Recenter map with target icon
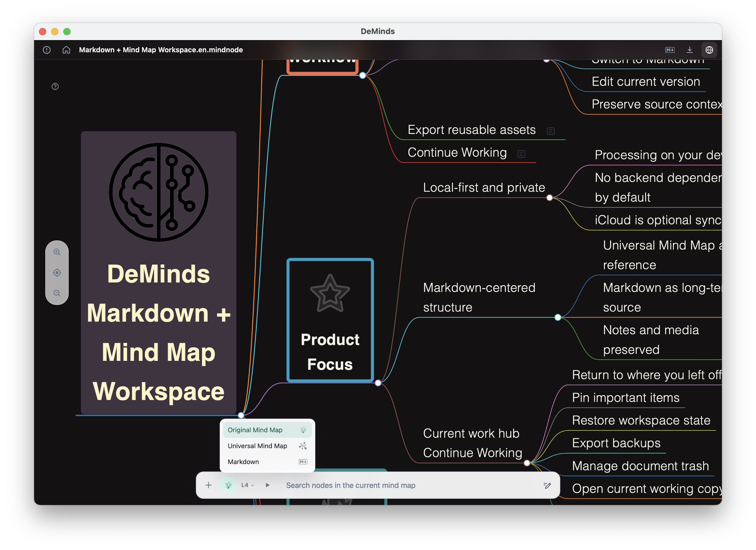Image resolution: width=756 pixels, height=550 pixels. click(57, 273)
